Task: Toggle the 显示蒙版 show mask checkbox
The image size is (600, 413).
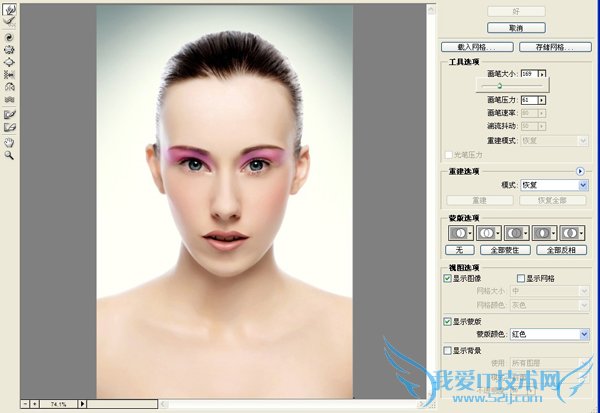Action: tap(447, 322)
